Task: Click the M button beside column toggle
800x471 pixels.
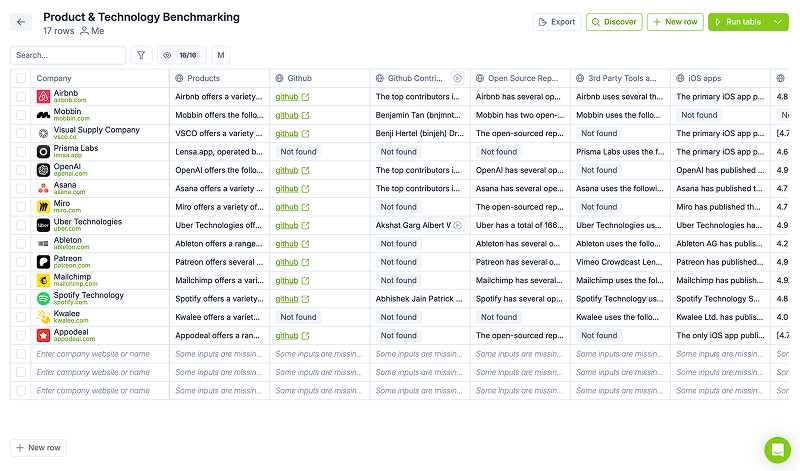Action: tap(221, 55)
